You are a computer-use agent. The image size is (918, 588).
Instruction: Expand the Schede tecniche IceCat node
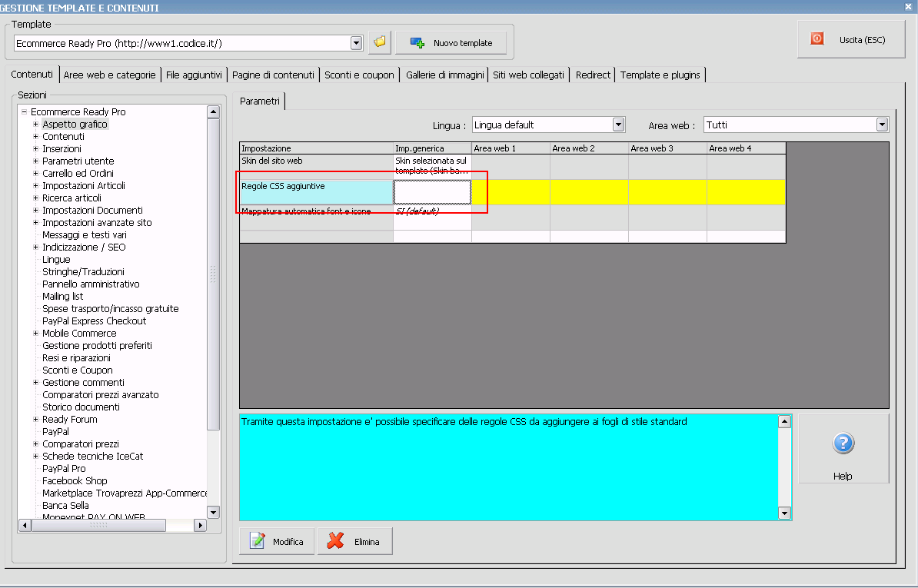pos(35,456)
